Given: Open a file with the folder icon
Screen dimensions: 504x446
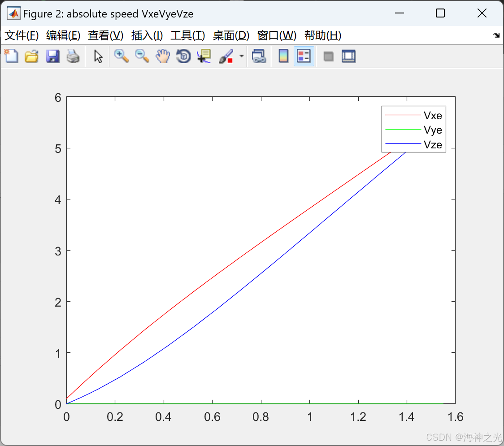Looking at the screenshot, I should click(x=31, y=56).
